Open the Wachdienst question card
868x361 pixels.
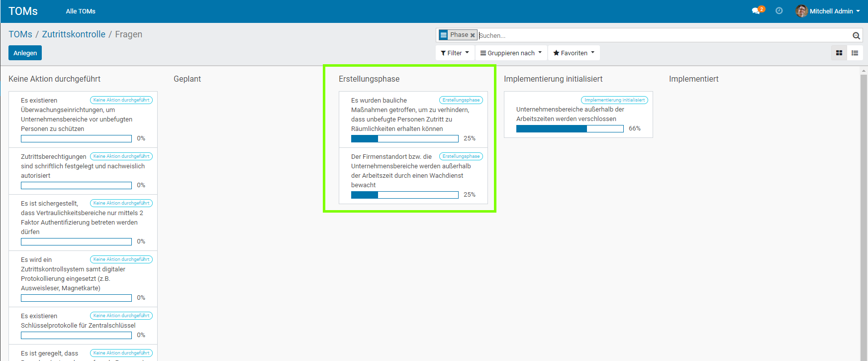tap(410, 171)
